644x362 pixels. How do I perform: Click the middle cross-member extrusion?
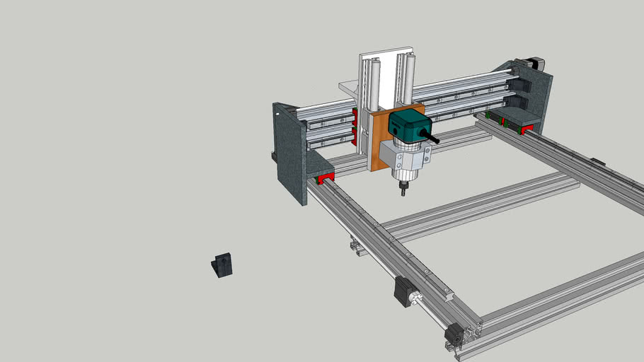click(481, 205)
